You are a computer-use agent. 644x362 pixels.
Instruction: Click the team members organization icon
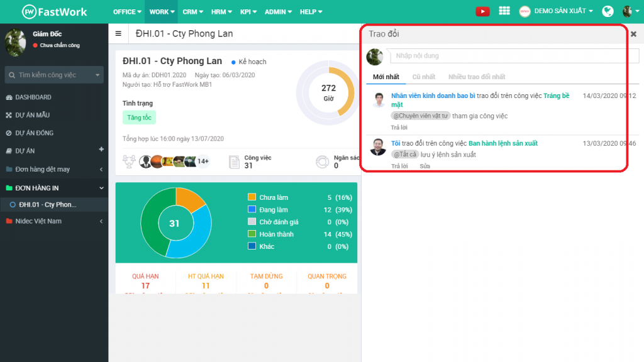pos(129,162)
